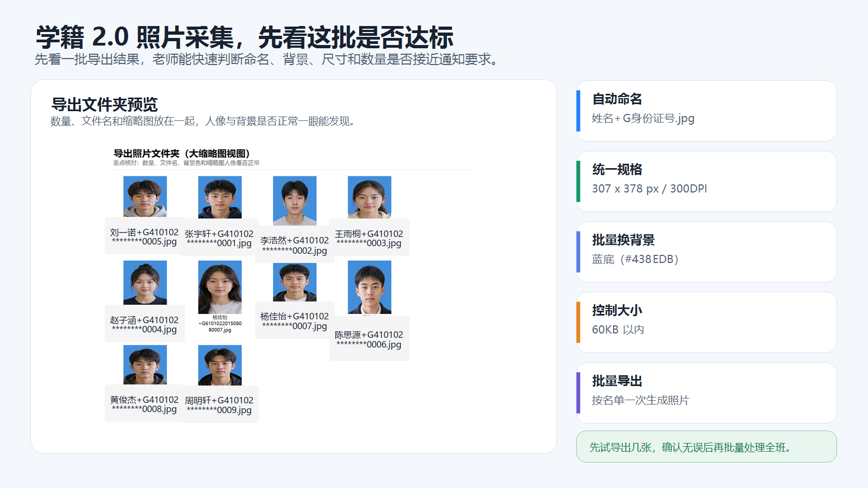This screenshot has width=868, height=488.
Task: Click the 批量换背景 card title
Action: pos(623,240)
